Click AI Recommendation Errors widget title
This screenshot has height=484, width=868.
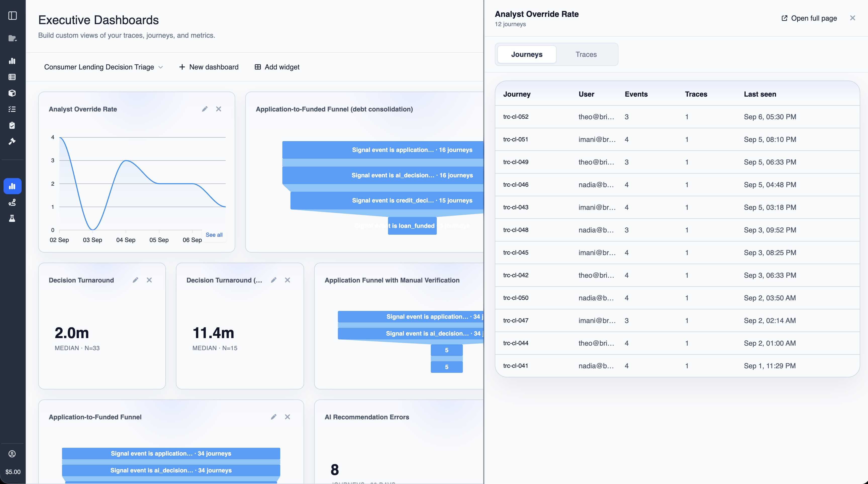pos(367,417)
